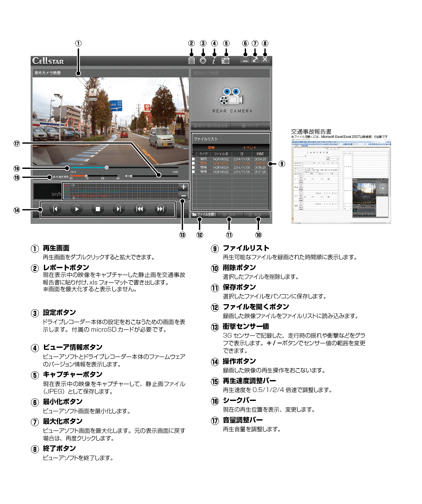Click the 車外/車内映像切替 button

coord(210,126)
